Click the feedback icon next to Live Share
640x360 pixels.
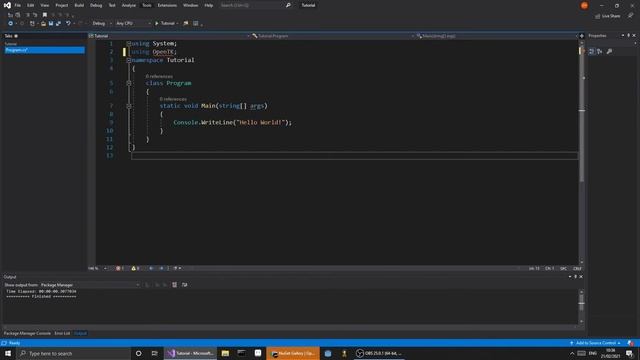click(x=630, y=16)
